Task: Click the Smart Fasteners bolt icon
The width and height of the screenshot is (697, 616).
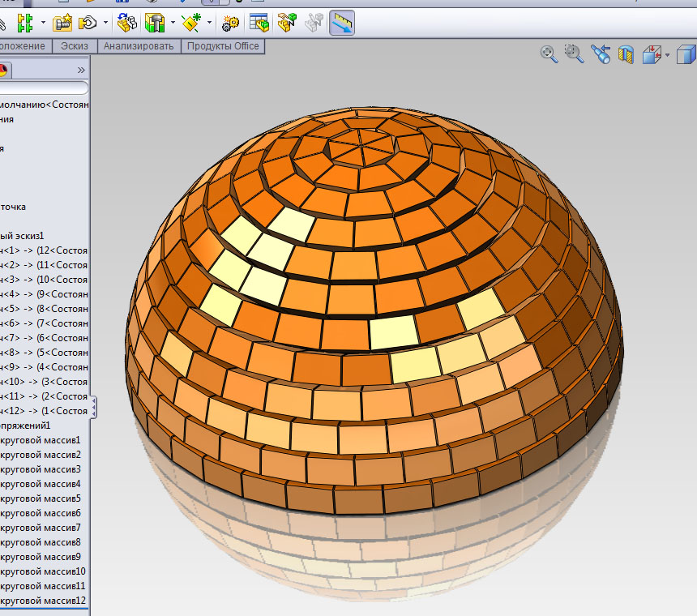Action: tap(64, 23)
